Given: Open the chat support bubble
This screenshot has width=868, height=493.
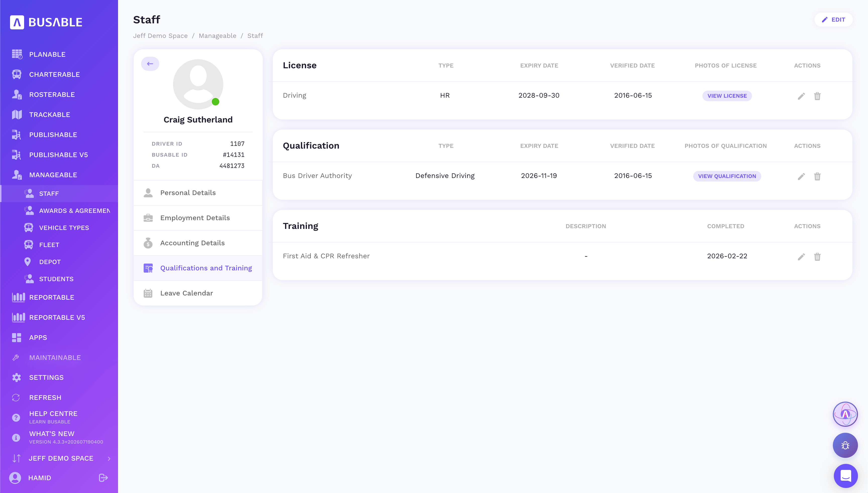Looking at the screenshot, I should 846,476.
